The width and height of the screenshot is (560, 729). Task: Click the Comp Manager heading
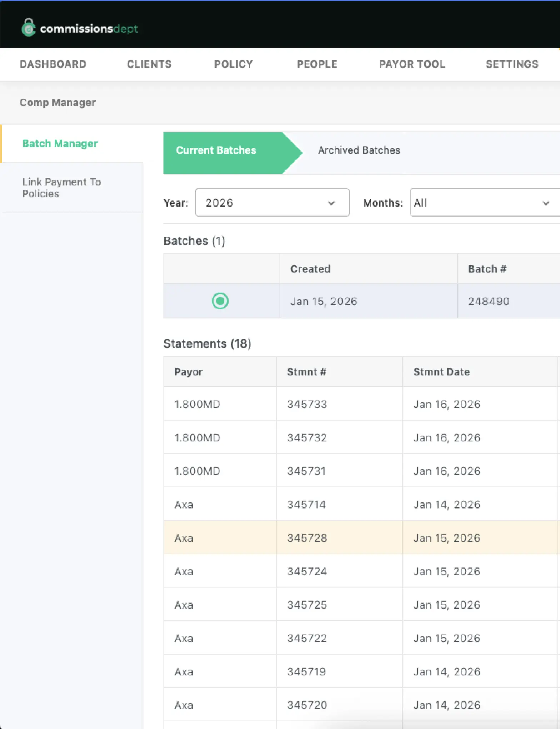tap(57, 103)
